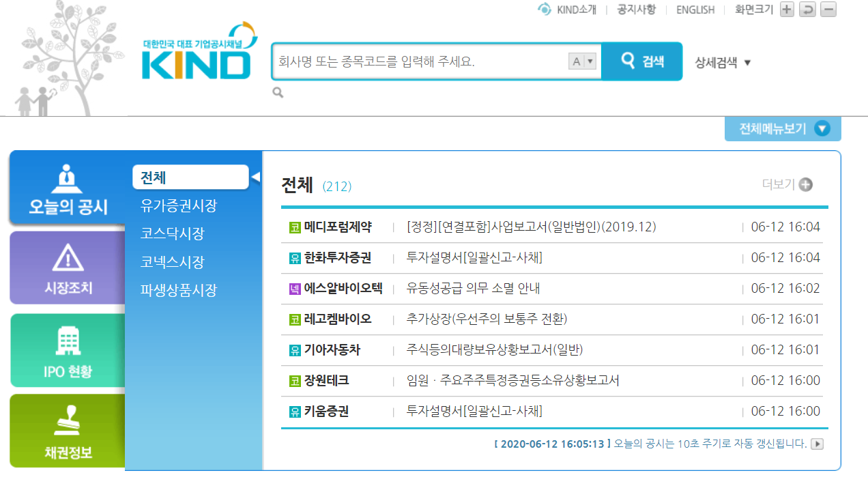This screenshot has width=868, height=488.
Task: Open 추가상장(우선주의 보통주 전환) disclosure
Action: (487, 319)
